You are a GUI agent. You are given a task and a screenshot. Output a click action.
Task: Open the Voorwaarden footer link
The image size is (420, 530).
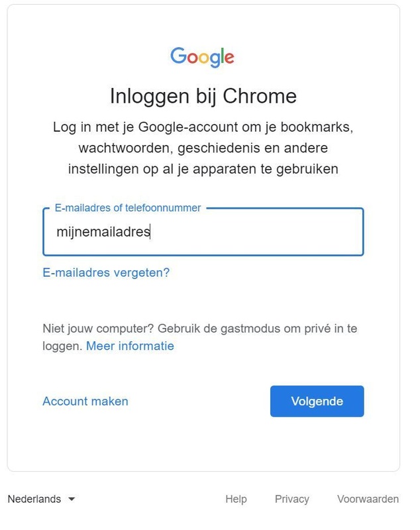tap(368, 499)
